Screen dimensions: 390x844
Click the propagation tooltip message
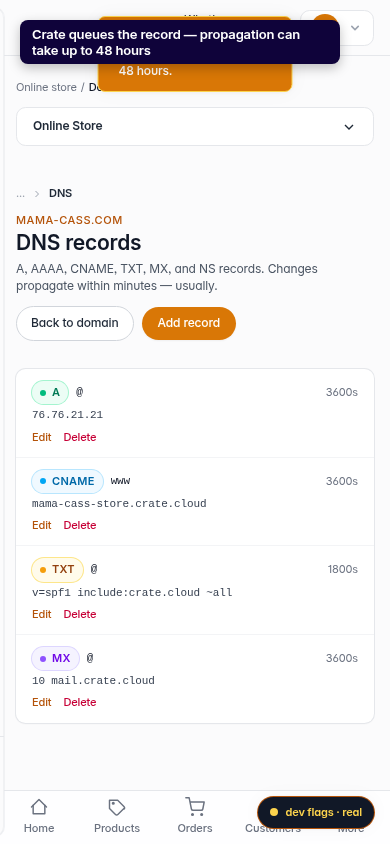180,43
